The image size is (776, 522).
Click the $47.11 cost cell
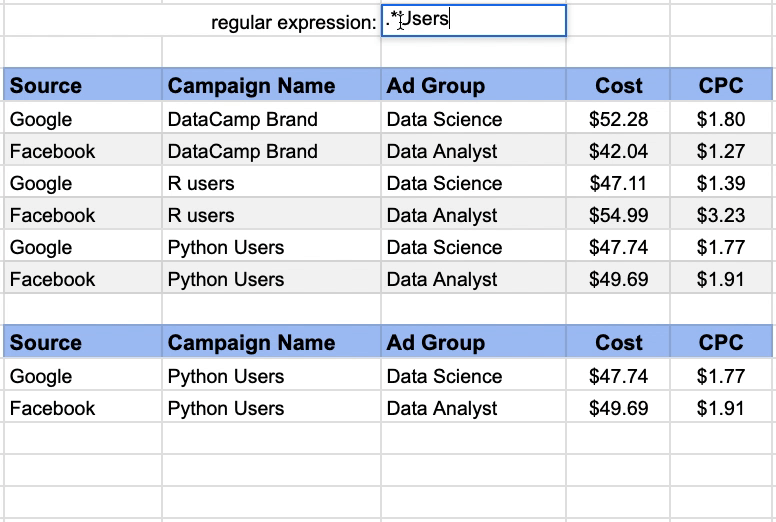click(x=618, y=183)
